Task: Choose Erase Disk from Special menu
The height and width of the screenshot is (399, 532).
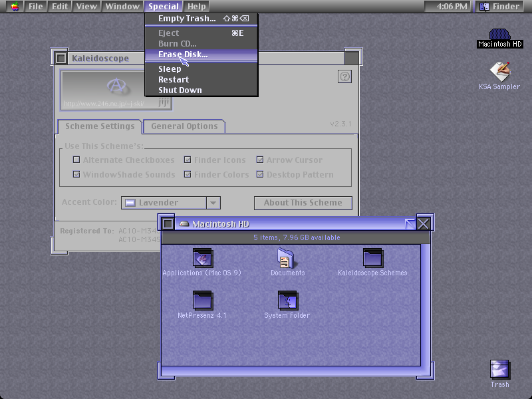Action: (x=201, y=55)
